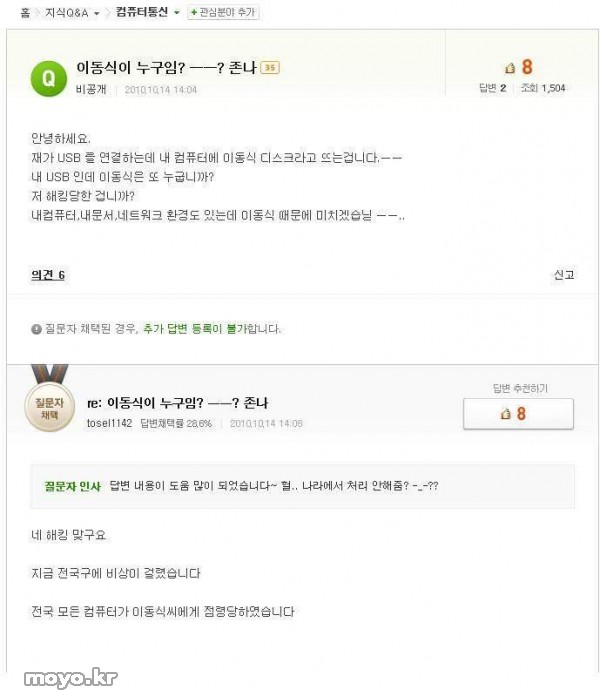The image size is (600, 690).
Task: Click the thumbs-up icon in the recommend box
Action: pos(505,414)
